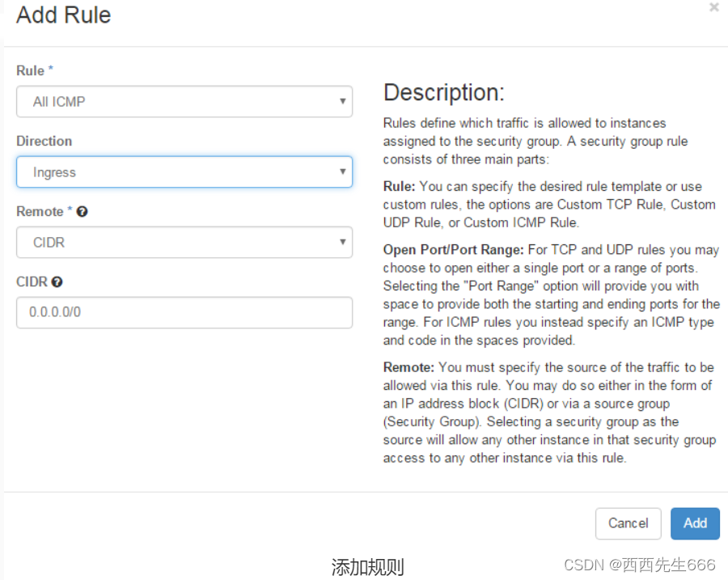Open the Remote dropdown showing CIDR
Image resolution: width=728 pixels, height=580 pixels.
184,243
